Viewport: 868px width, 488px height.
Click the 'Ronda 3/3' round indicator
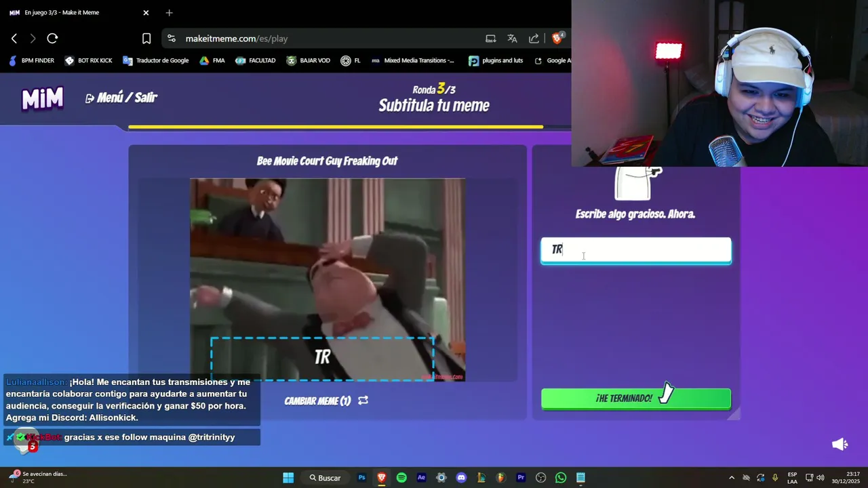(434, 89)
